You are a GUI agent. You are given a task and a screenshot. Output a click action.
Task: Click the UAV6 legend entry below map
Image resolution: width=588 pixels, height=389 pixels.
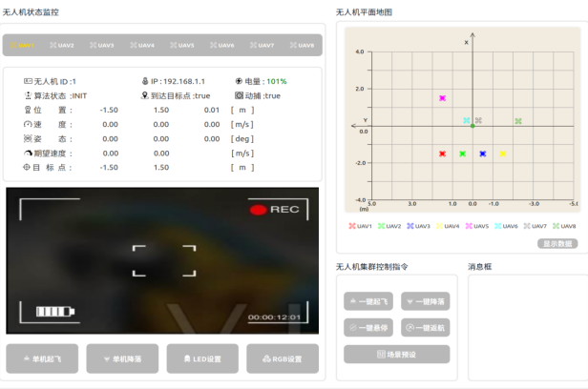coord(506,226)
